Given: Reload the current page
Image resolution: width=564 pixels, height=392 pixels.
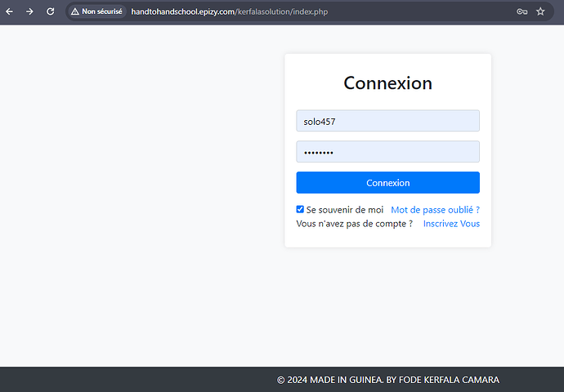Looking at the screenshot, I should click(x=50, y=11).
